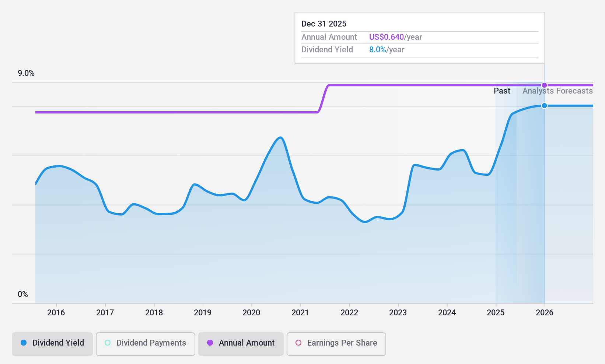This screenshot has width=605, height=364.
Task: Enable the Earnings Per Share series
Action: coord(336,344)
